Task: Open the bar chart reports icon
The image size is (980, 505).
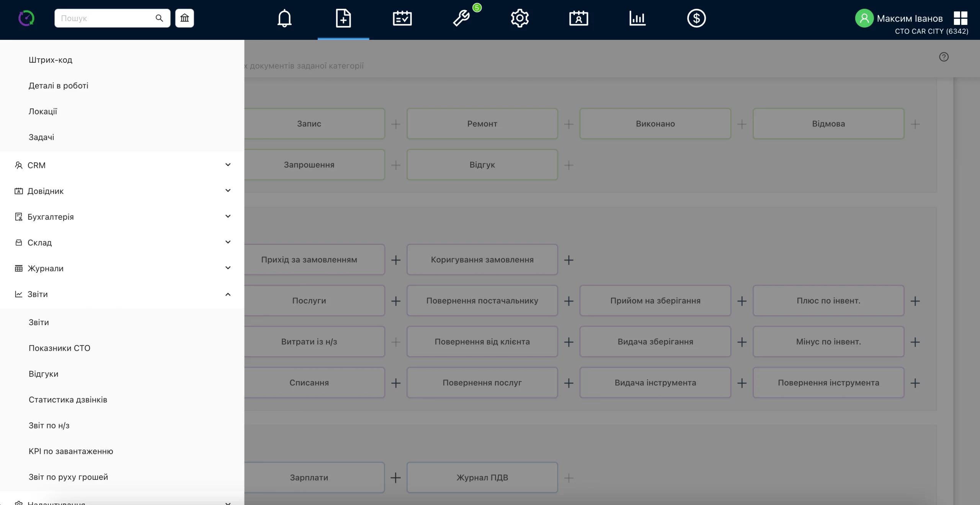Action: (637, 18)
